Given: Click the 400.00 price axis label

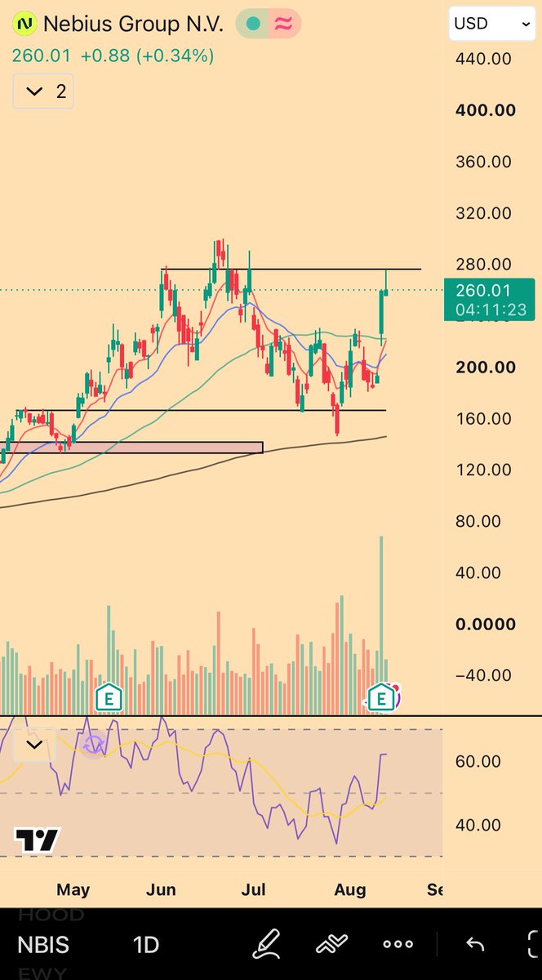Looking at the screenshot, I should tap(485, 110).
